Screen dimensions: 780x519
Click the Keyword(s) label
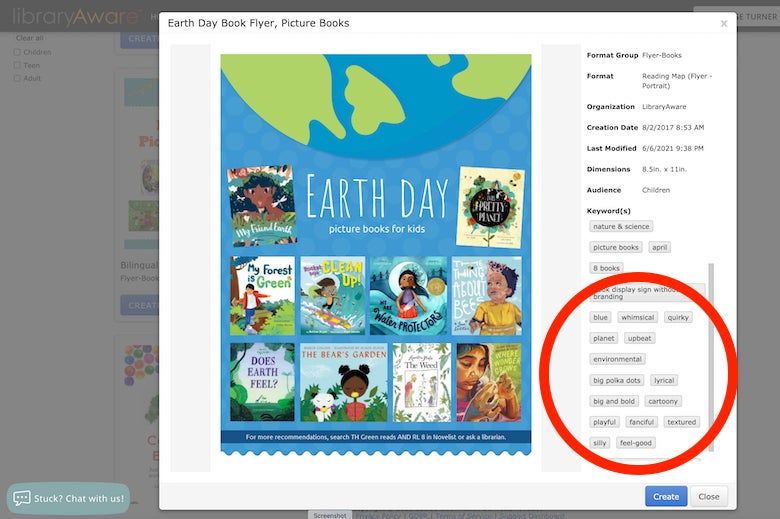[608, 211]
